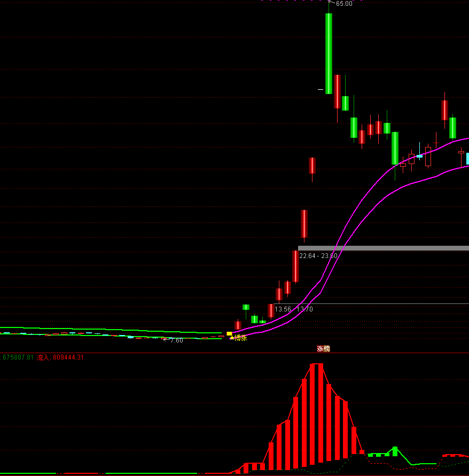Click the 22.64 - 23.60 price range label

(318, 256)
